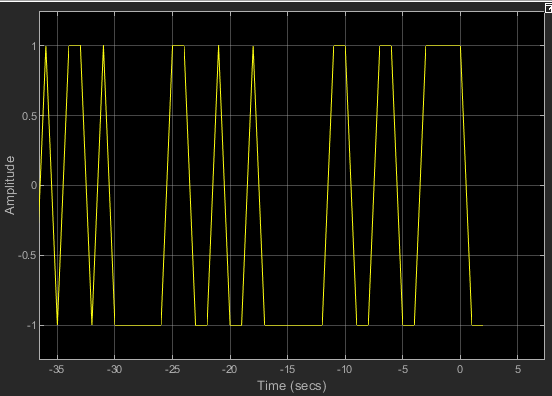Click the -25 tick label on time axis
This screenshot has height=396, width=552.
click(172, 369)
